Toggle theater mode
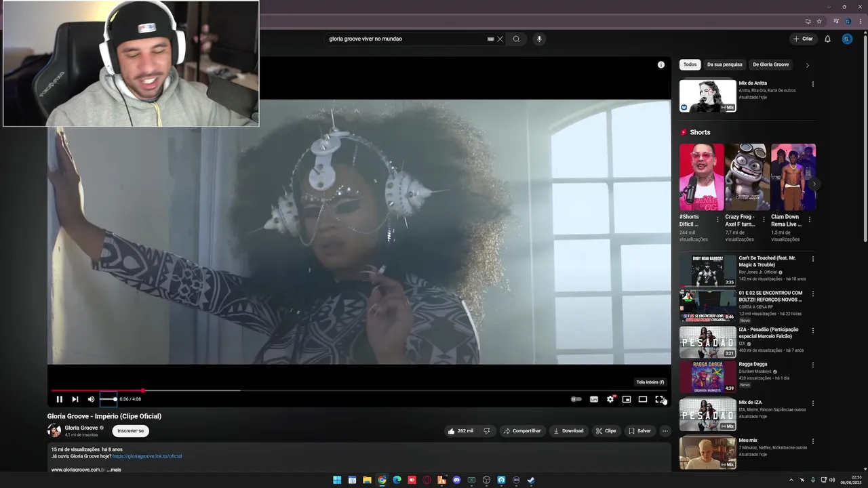The height and width of the screenshot is (488, 868). 643,399
